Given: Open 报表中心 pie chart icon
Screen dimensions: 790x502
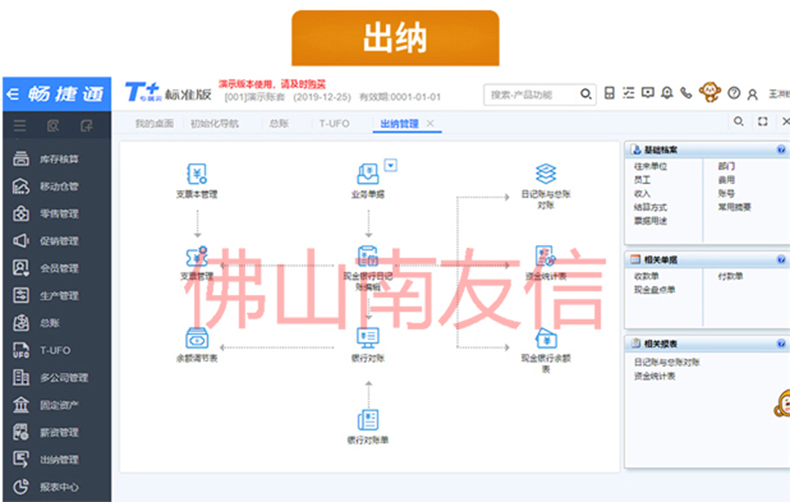Looking at the screenshot, I should [21, 487].
